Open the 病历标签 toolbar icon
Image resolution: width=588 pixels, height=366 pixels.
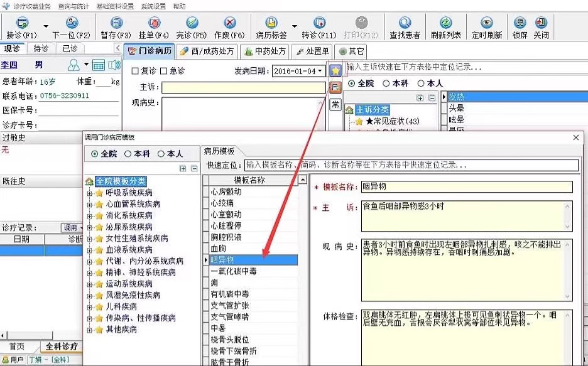(x=271, y=23)
